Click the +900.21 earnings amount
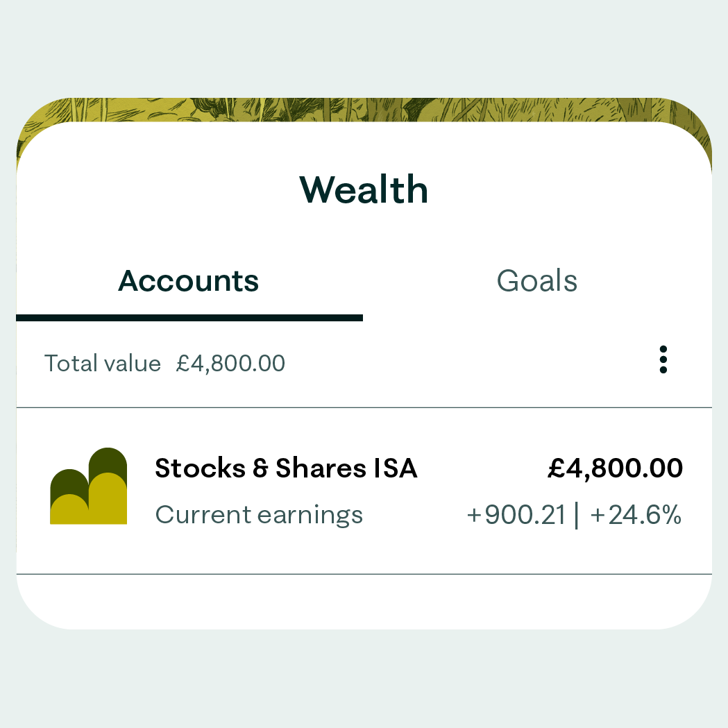This screenshot has height=728, width=728. 516,516
